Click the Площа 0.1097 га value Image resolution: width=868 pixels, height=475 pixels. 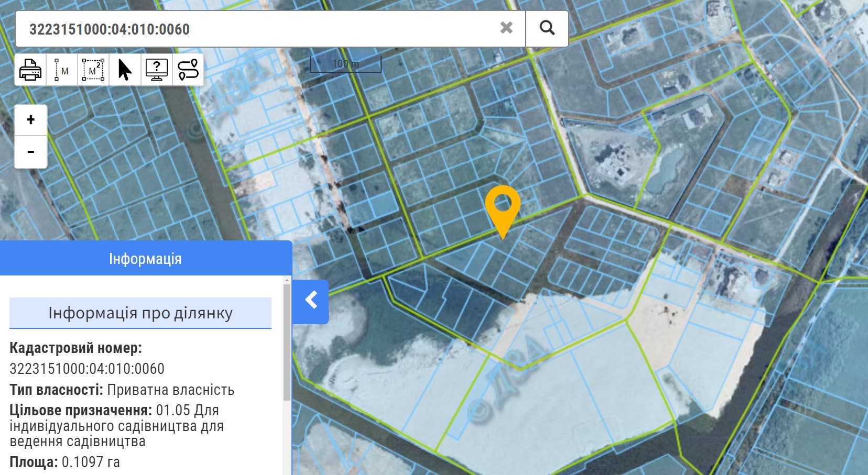(x=91, y=462)
